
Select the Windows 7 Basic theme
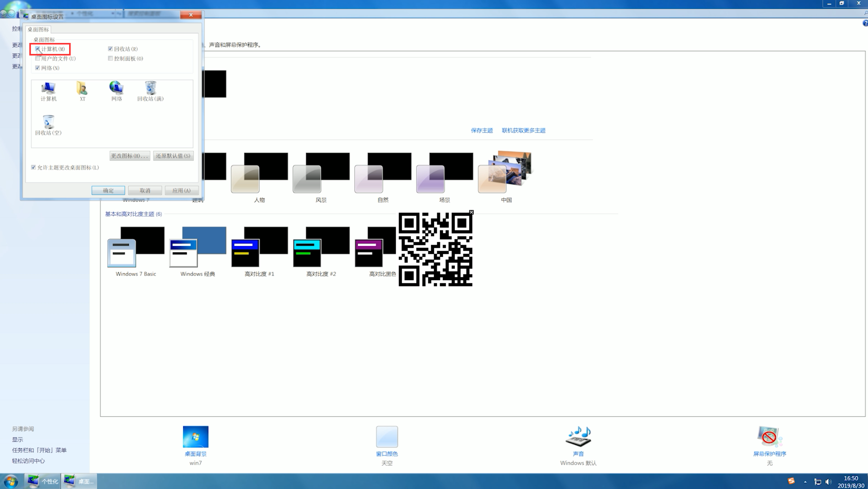136,252
